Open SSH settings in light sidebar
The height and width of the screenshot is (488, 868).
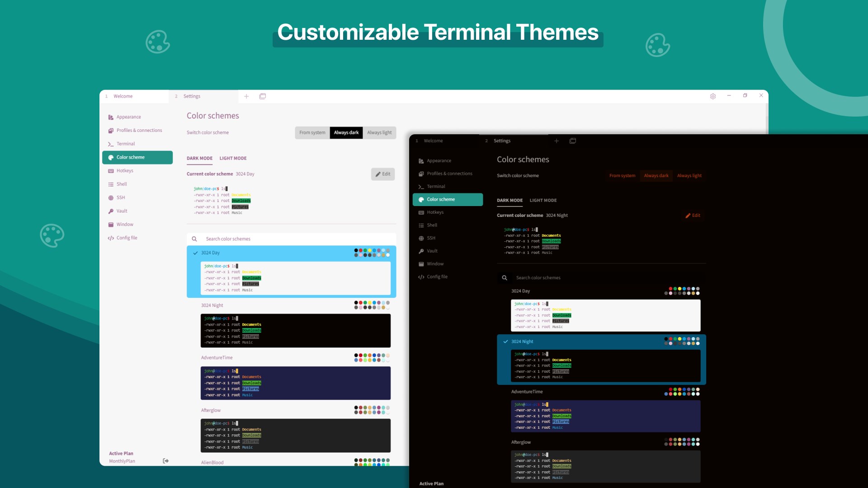(x=121, y=197)
